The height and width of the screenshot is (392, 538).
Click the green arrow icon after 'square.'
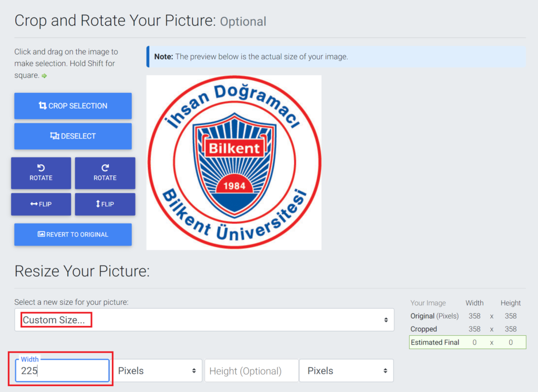point(44,76)
